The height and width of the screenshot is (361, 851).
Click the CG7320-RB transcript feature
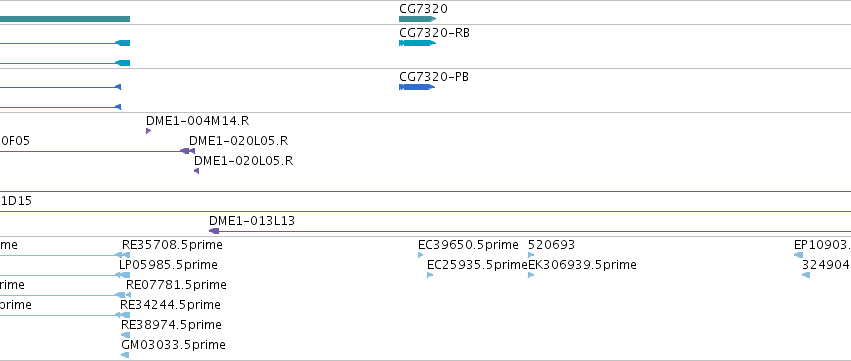[417, 43]
